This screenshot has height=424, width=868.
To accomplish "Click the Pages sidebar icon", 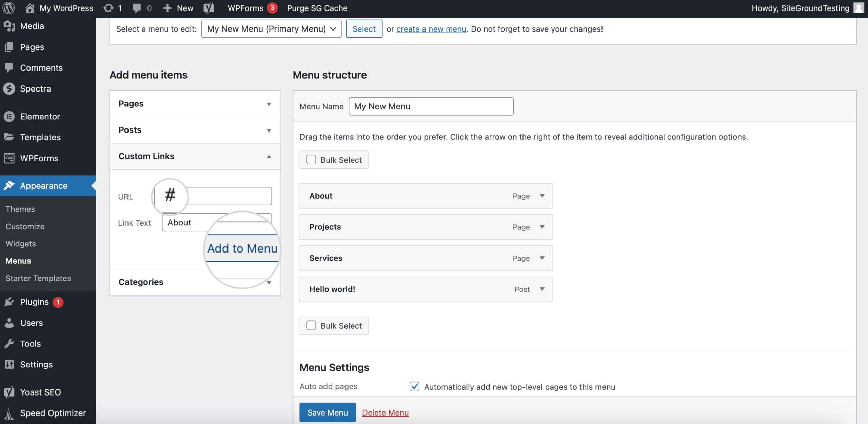I will click(9, 47).
